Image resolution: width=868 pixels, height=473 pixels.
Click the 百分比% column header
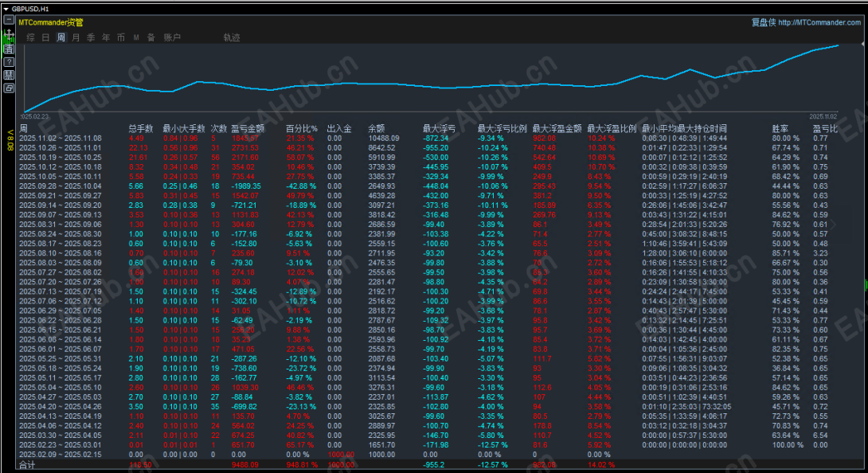click(302, 128)
